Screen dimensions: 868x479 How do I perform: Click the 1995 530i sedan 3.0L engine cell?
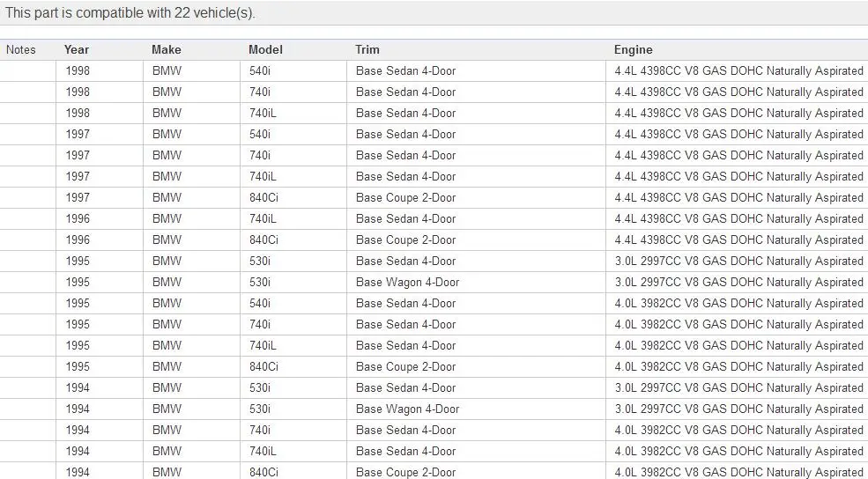click(738, 261)
